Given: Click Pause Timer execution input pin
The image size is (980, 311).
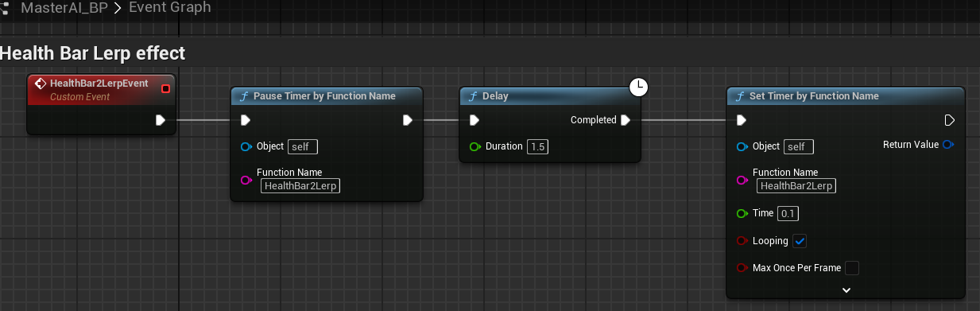Looking at the screenshot, I should coord(246,120).
